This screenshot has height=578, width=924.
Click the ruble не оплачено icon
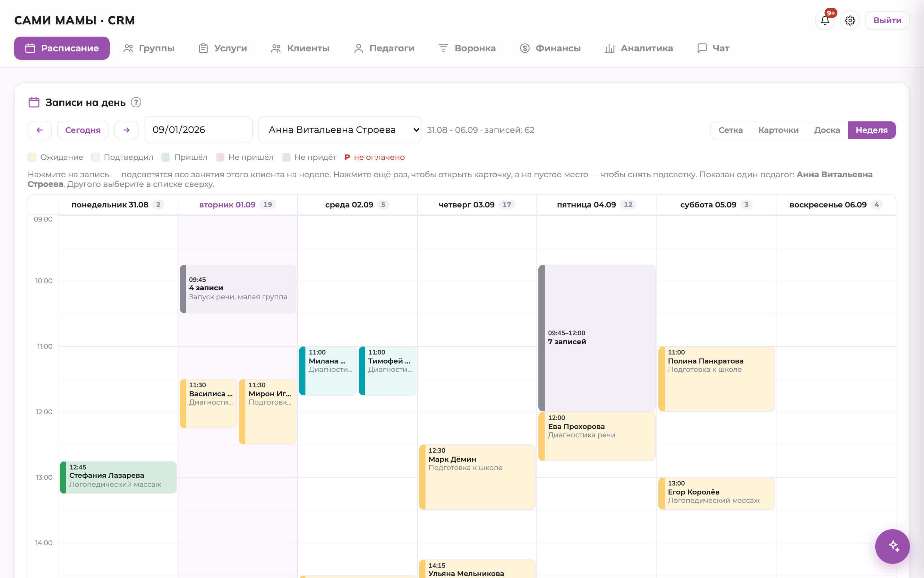347,157
